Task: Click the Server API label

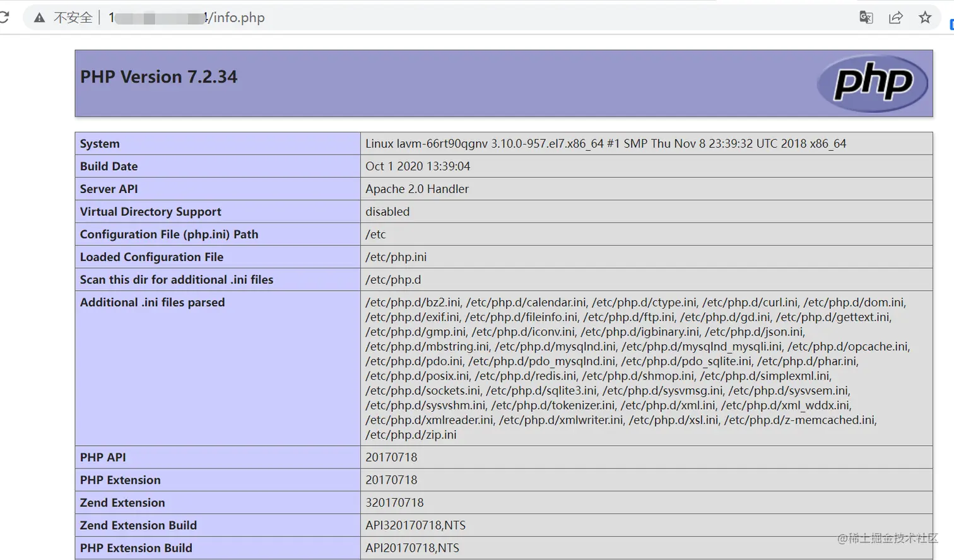Action: [109, 189]
